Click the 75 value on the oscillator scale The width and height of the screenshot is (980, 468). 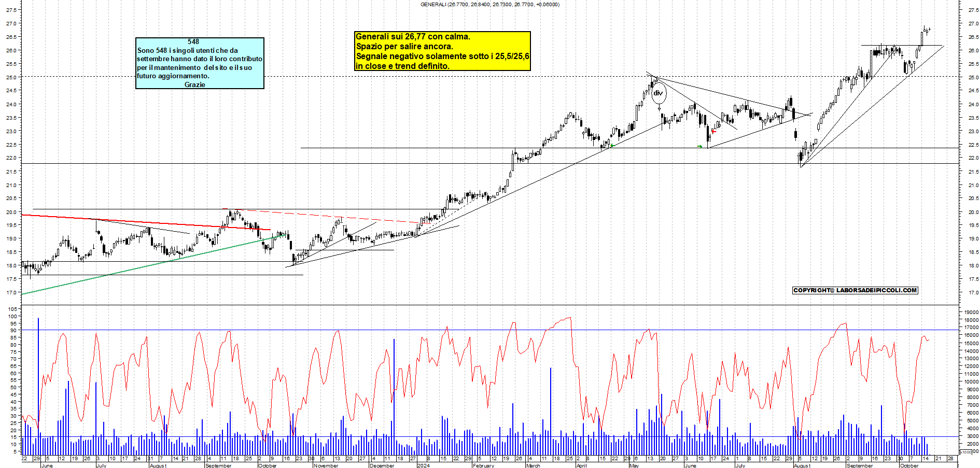coord(13,351)
